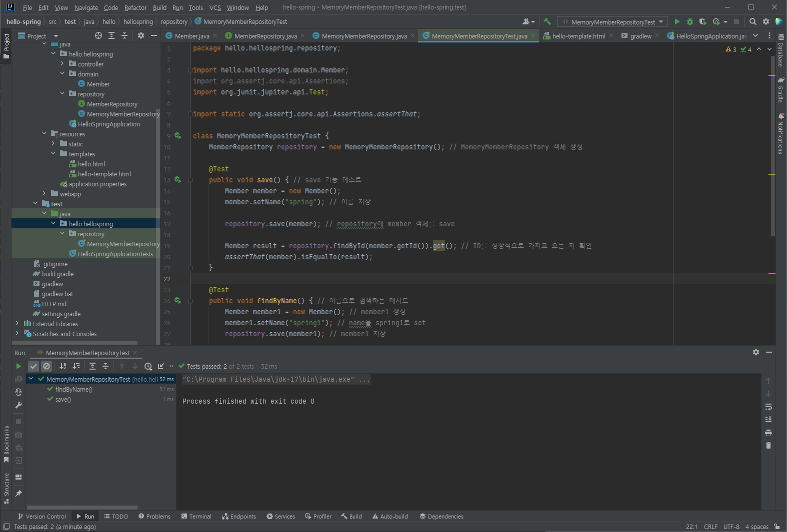Start debugging with the bug icon

pyautogui.click(x=690, y=21)
